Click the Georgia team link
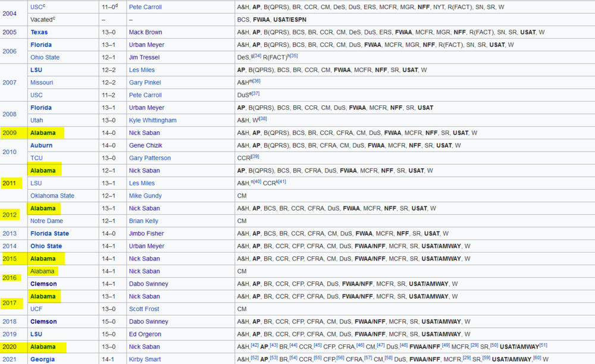 pyautogui.click(x=42, y=359)
